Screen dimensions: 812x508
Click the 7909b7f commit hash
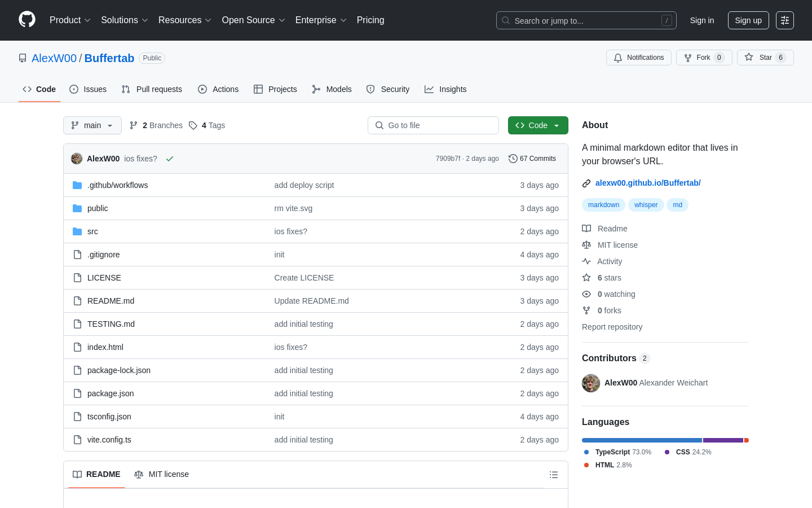[x=448, y=159]
